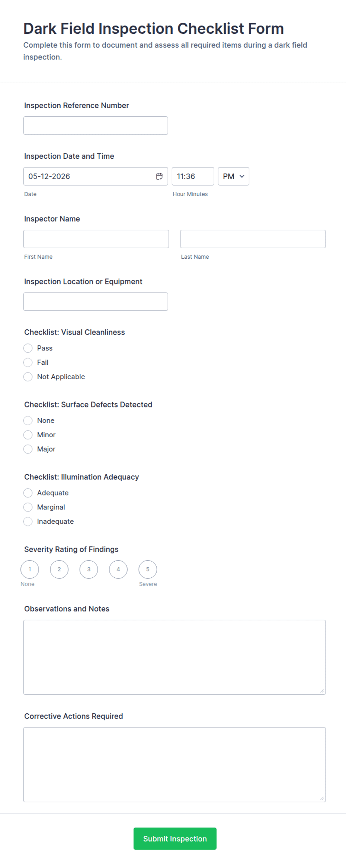This screenshot has height=868, width=346.
Task: Click the inspector Last Name field
Action: 253,239
